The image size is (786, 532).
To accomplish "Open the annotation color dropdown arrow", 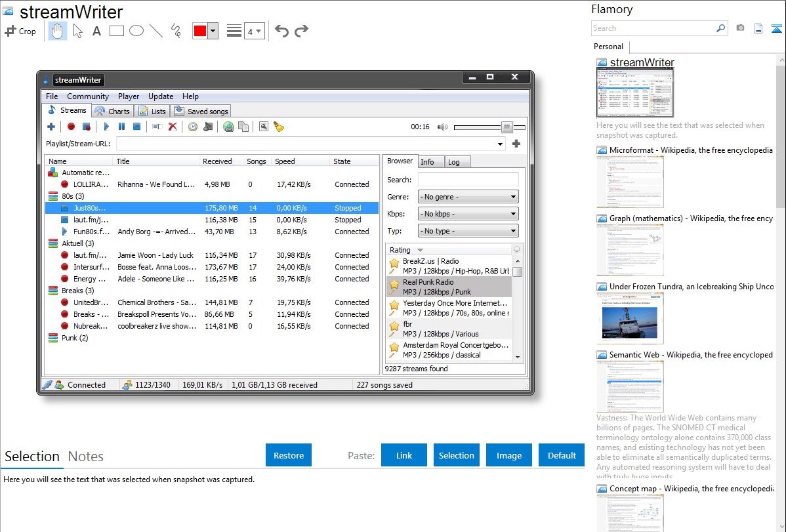I will click(x=213, y=31).
